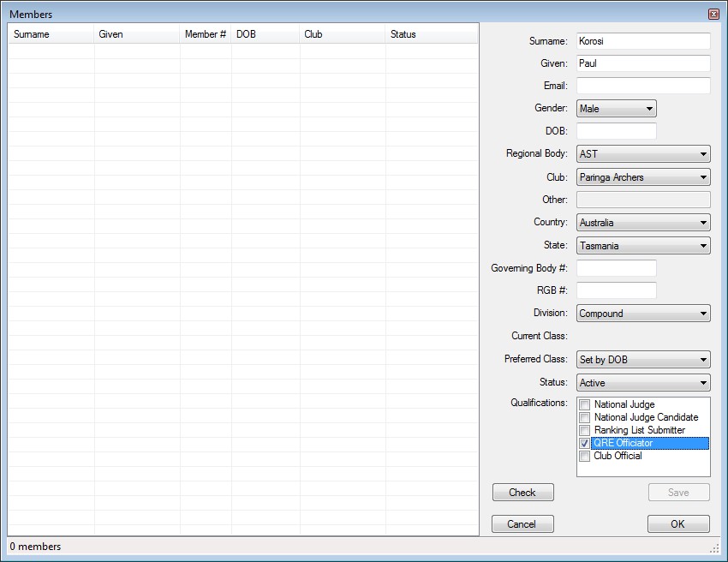Viewport: 728px width, 562px height.
Task: Confirm with the OK button
Action: [678, 524]
